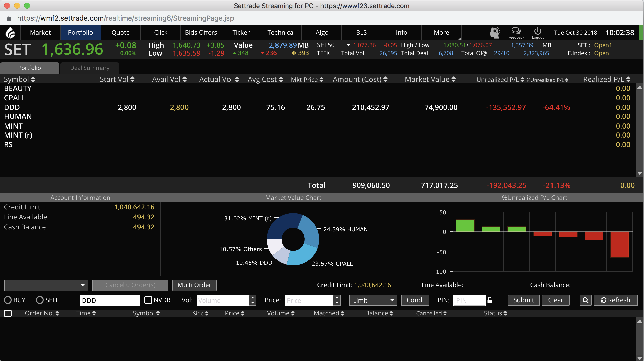Tick the NVDR checkbox

[148, 300]
